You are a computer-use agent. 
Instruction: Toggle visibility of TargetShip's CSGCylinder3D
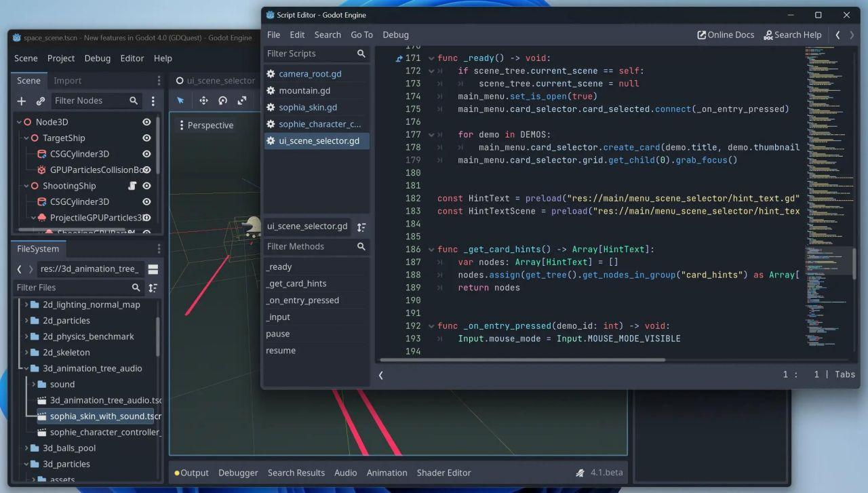(x=146, y=154)
